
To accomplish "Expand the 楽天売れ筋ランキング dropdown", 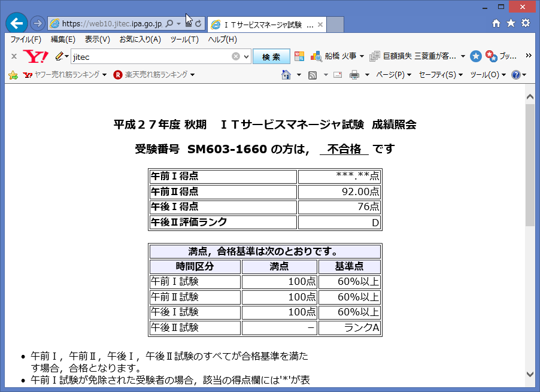I will 192,74.
